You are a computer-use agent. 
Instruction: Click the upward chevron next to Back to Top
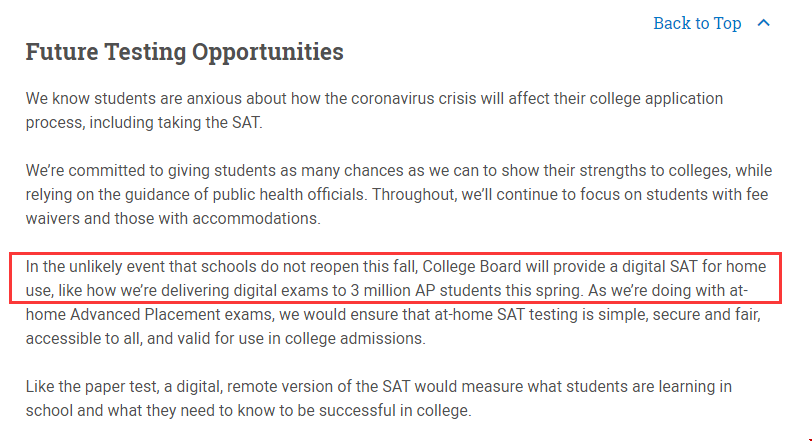click(x=764, y=23)
